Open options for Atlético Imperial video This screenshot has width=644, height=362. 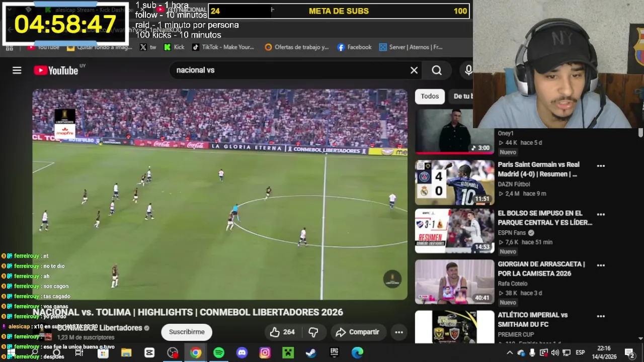(601, 316)
